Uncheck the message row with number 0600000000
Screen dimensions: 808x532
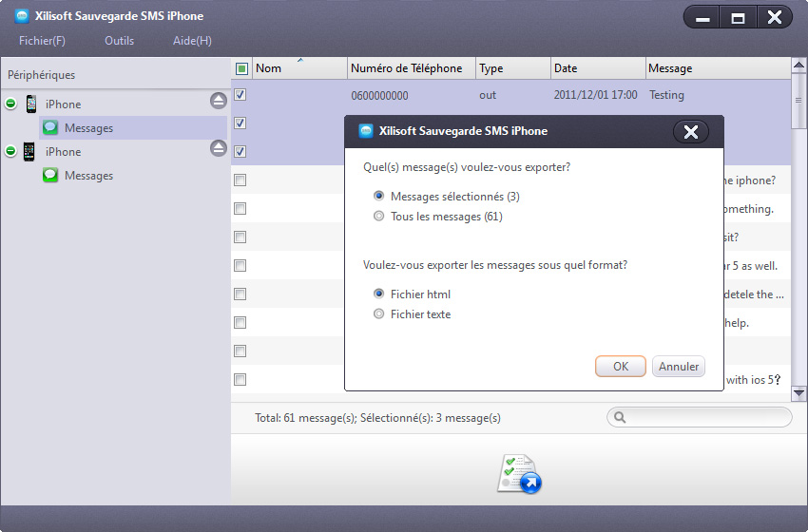240,95
